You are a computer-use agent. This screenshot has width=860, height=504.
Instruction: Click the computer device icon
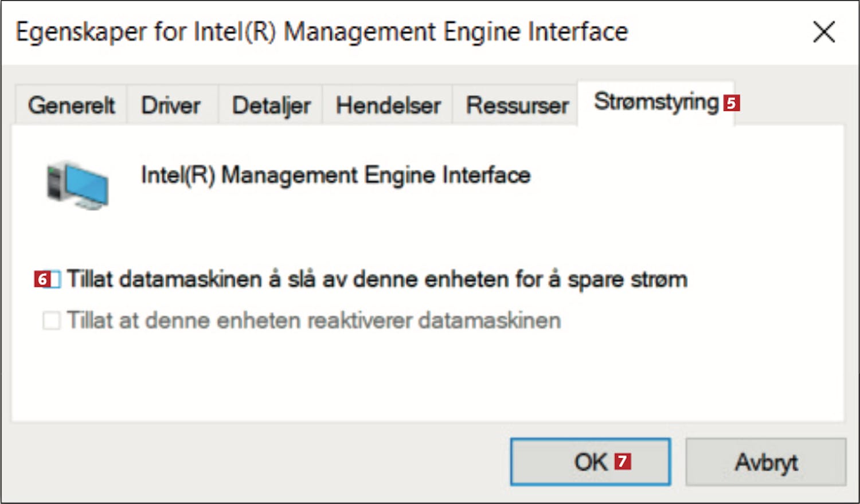(77, 185)
